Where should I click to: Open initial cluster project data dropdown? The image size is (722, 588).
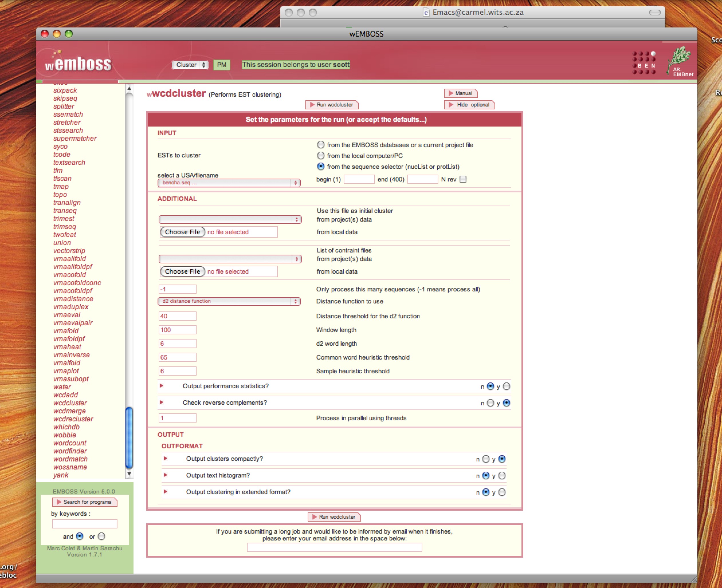click(x=230, y=220)
